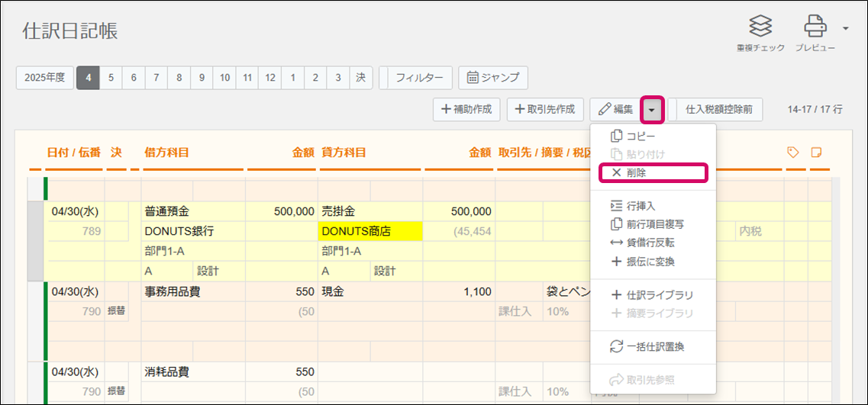Click the 取引先作成 plus button

click(x=545, y=110)
